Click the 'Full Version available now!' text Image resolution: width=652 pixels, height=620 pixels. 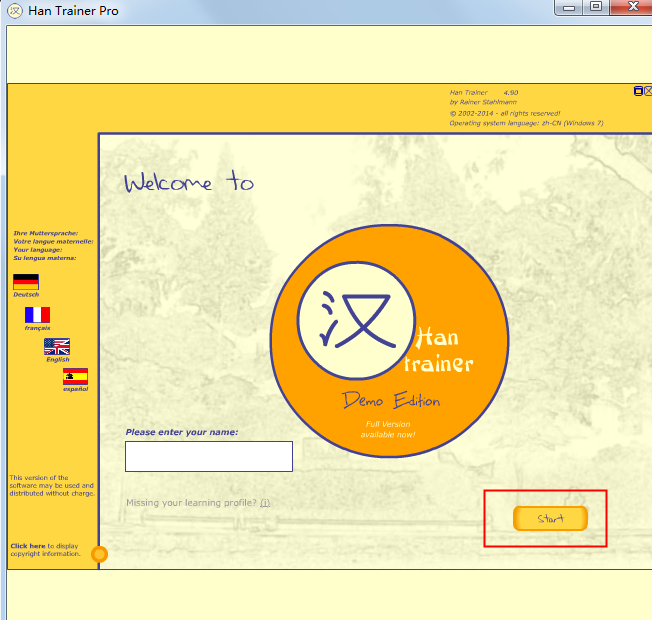388,429
